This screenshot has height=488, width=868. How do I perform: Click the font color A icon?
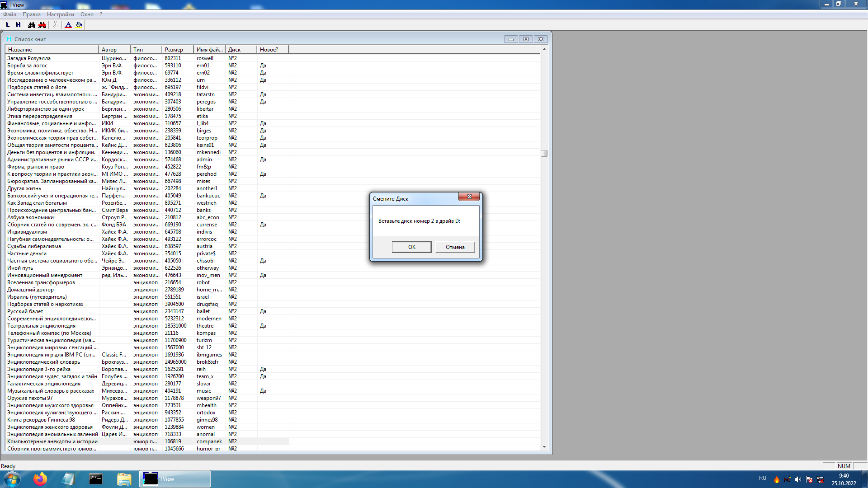pos(68,25)
